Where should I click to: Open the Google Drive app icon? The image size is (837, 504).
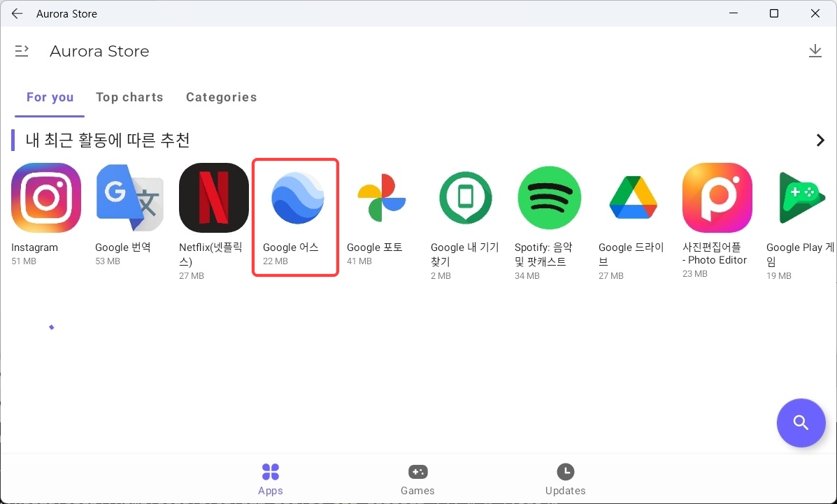pos(633,198)
